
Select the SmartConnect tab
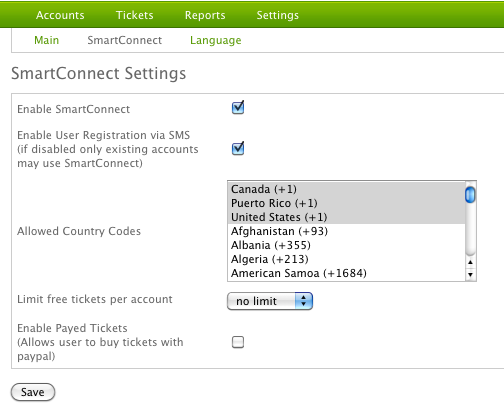125,40
